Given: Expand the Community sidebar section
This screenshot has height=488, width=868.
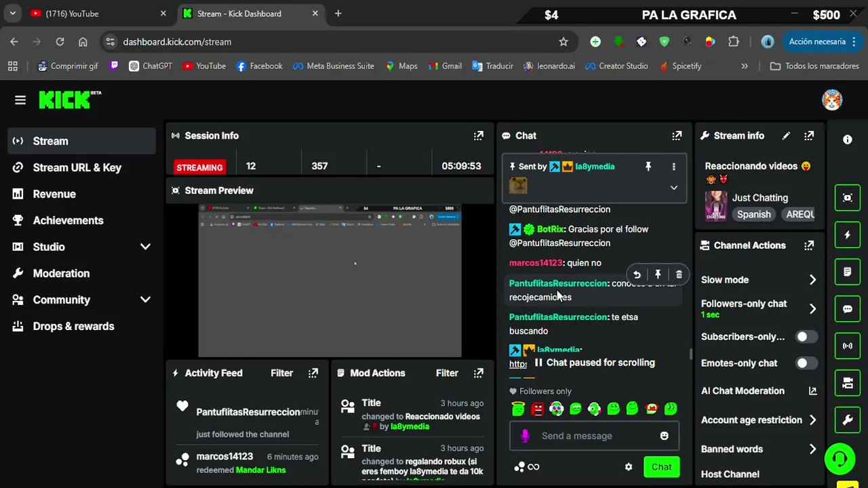Looking at the screenshot, I should 145,300.
